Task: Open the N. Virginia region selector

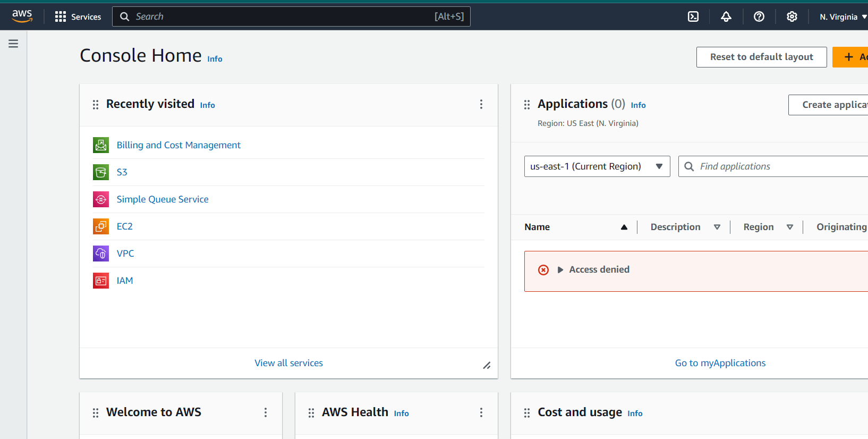Action: [x=843, y=17]
